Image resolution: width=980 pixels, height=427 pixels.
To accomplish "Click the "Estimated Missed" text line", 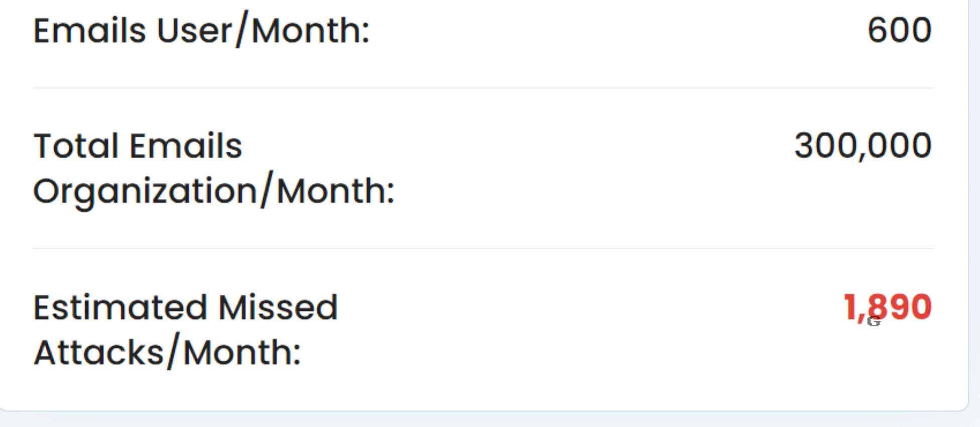I will click(x=185, y=307).
